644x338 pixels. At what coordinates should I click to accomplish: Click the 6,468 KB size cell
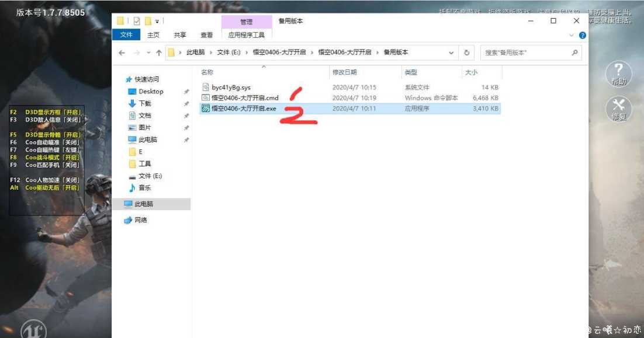click(x=485, y=97)
